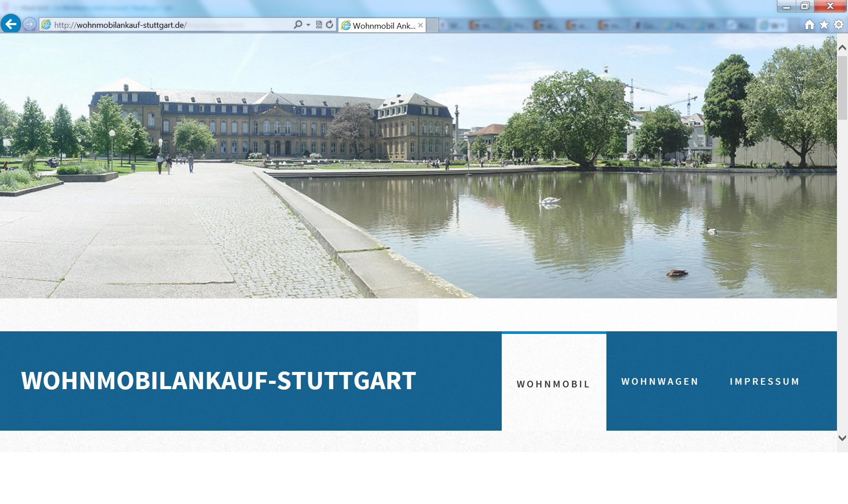
Task: Open Favorites star icon
Action: [824, 25]
